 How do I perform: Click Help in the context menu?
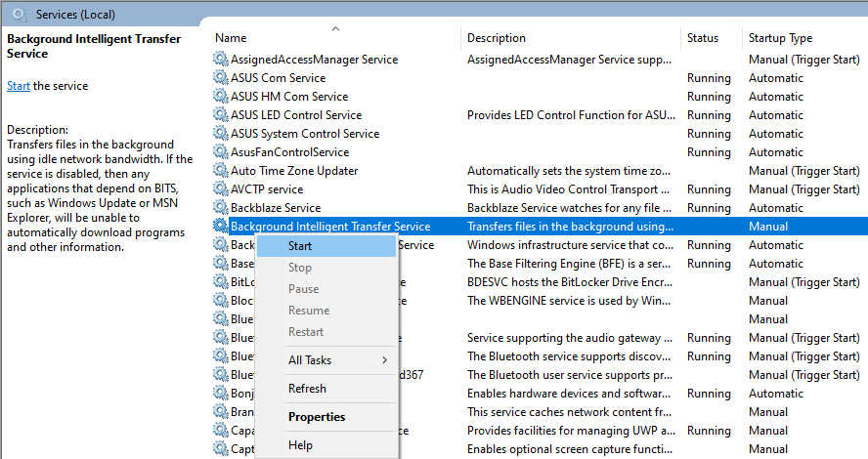click(x=300, y=445)
